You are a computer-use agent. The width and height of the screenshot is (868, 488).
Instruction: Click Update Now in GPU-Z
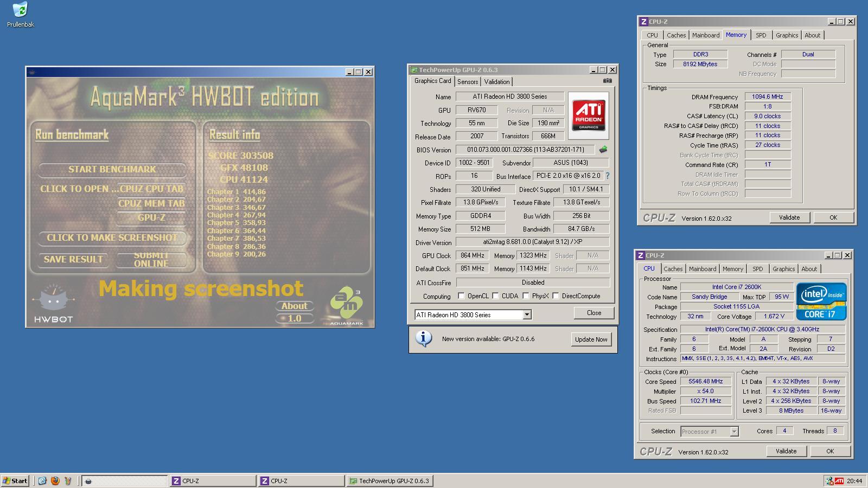point(591,339)
